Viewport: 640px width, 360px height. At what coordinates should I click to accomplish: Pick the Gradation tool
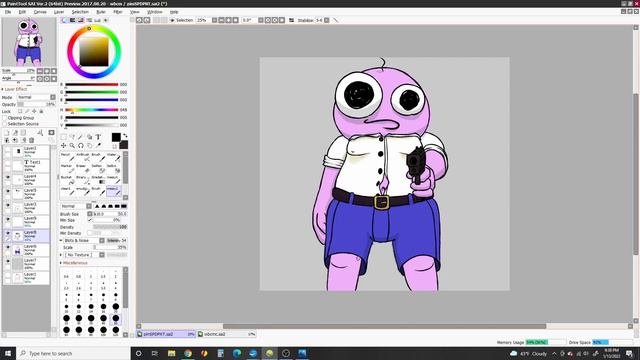point(98,180)
